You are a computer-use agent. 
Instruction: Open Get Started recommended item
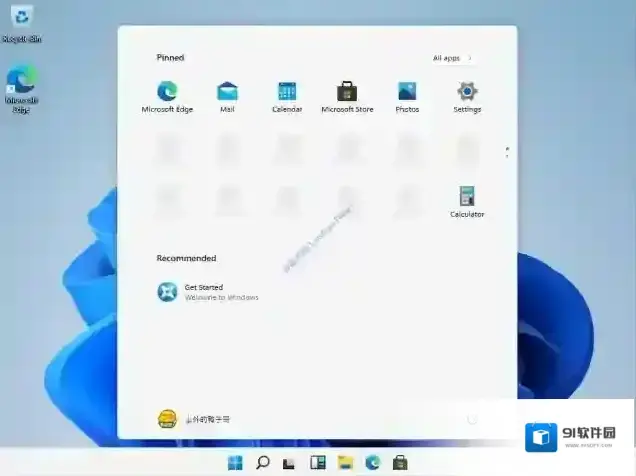tap(167, 291)
